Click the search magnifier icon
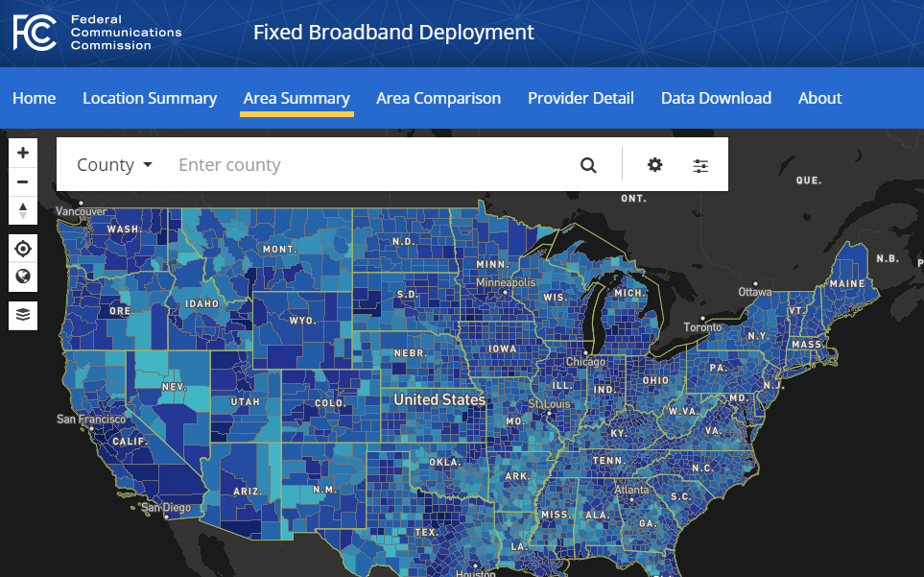The width and height of the screenshot is (924, 577). [x=588, y=165]
